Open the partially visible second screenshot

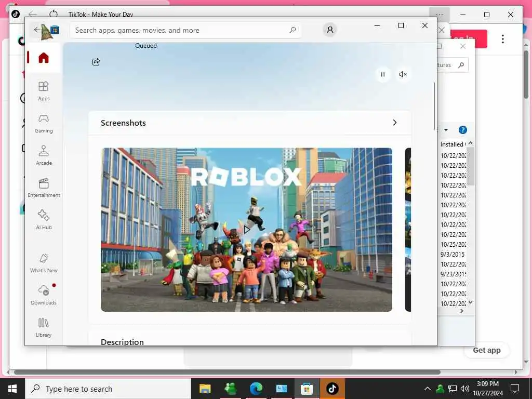[408, 230]
